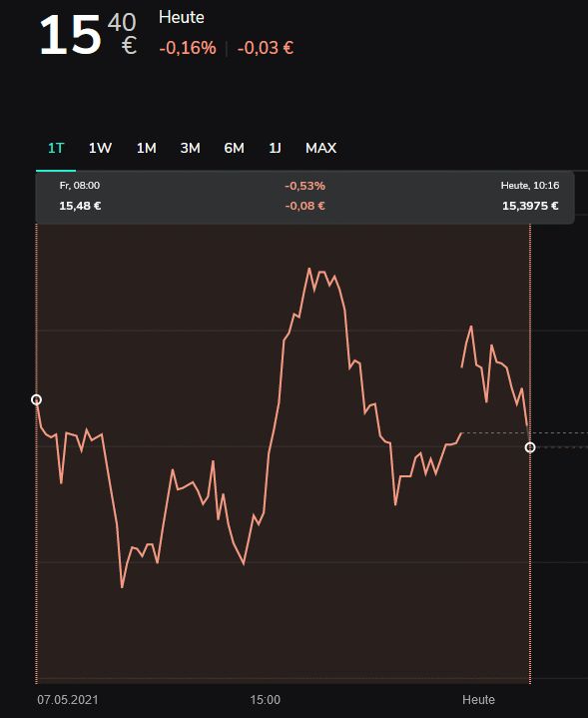Select the 1T time range tab

pyautogui.click(x=56, y=148)
